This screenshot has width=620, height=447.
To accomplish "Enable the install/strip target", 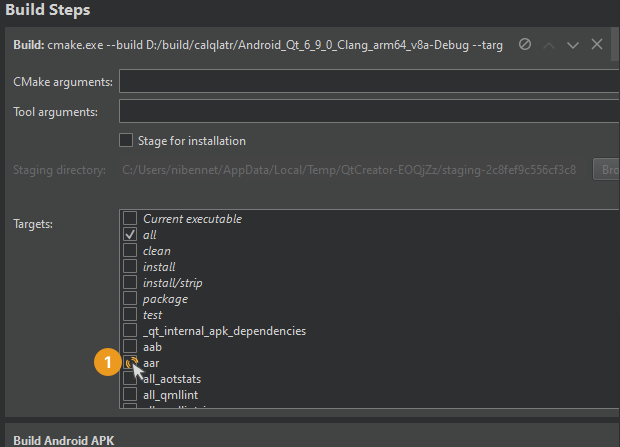I will click(x=129, y=282).
